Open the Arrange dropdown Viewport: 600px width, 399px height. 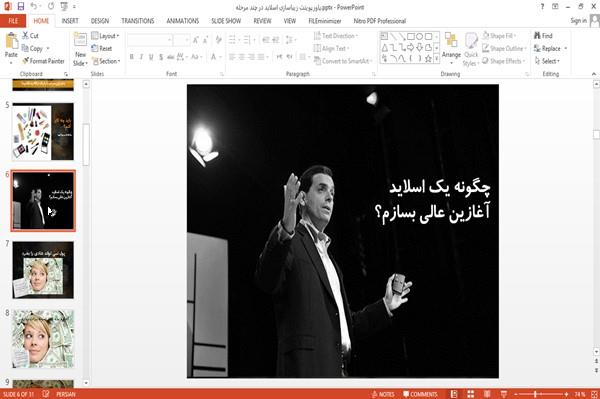pos(451,49)
